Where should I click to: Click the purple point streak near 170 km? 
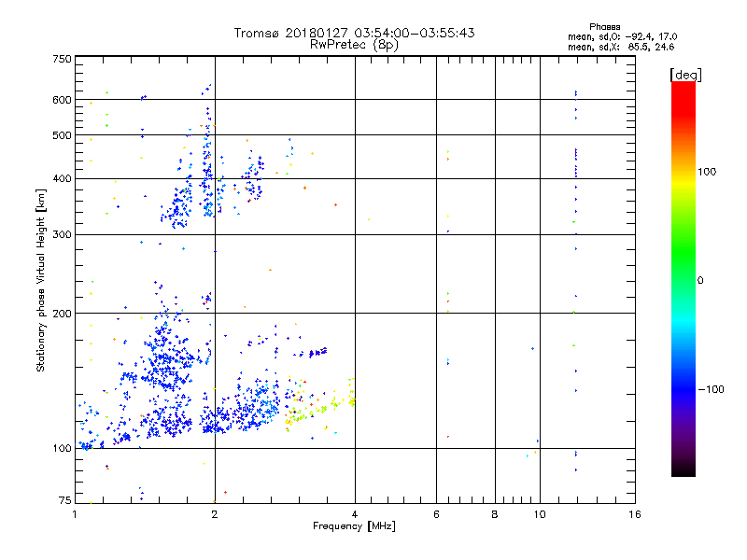[317, 352]
